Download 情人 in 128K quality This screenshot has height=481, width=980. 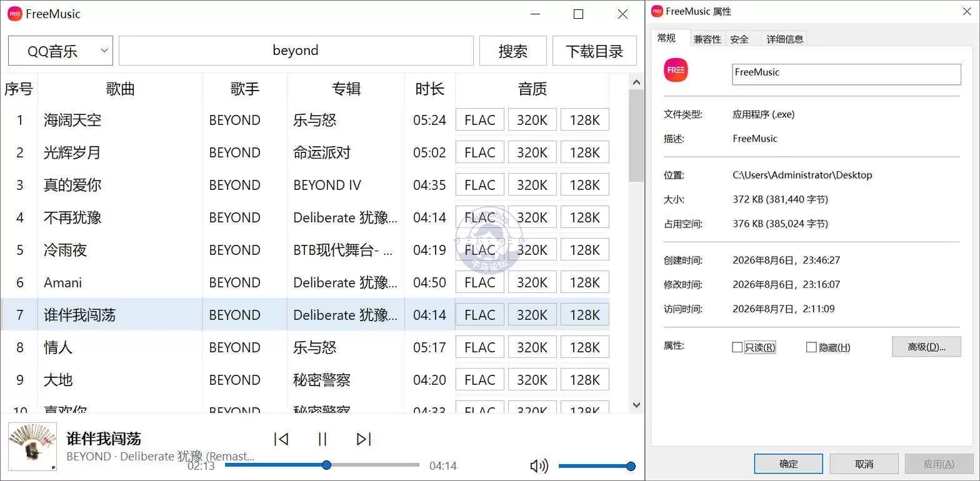585,347
